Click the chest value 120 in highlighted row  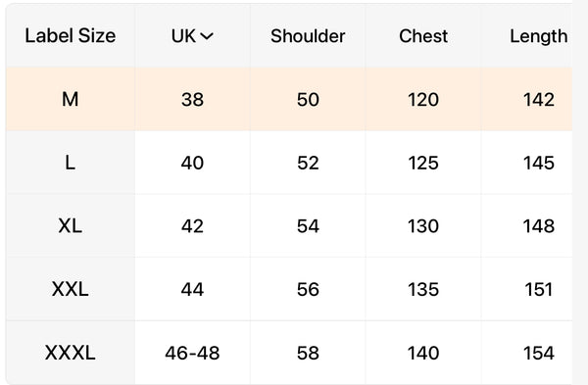[423, 99]
